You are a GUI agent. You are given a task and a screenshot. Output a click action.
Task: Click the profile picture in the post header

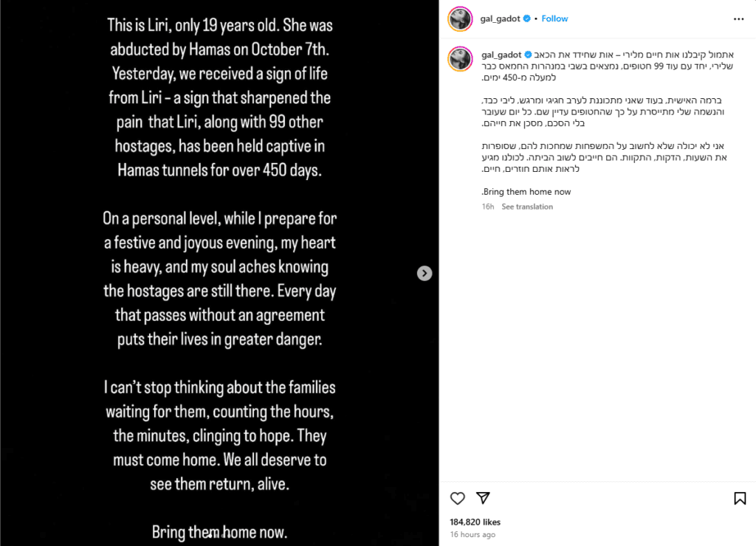(461, 18)
